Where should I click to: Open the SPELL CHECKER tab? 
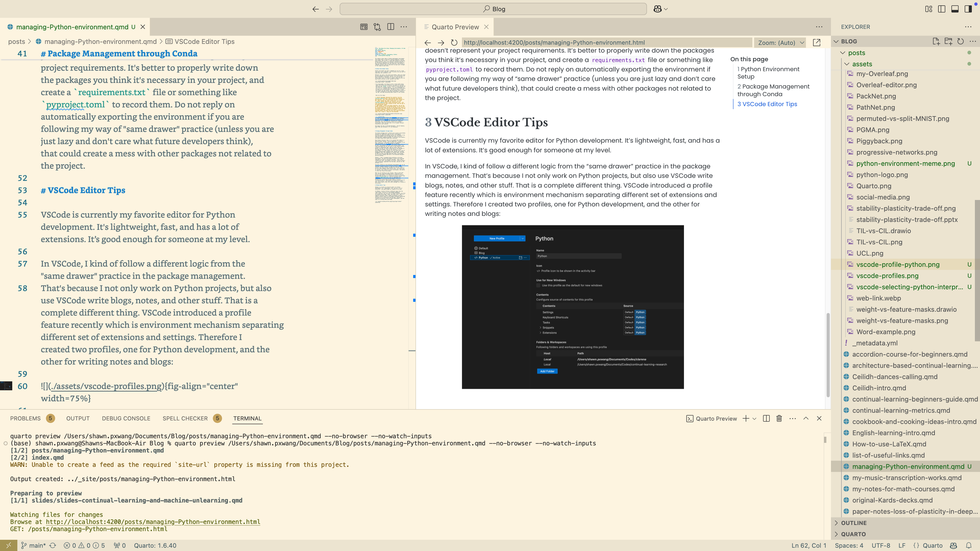coord(185,418)
